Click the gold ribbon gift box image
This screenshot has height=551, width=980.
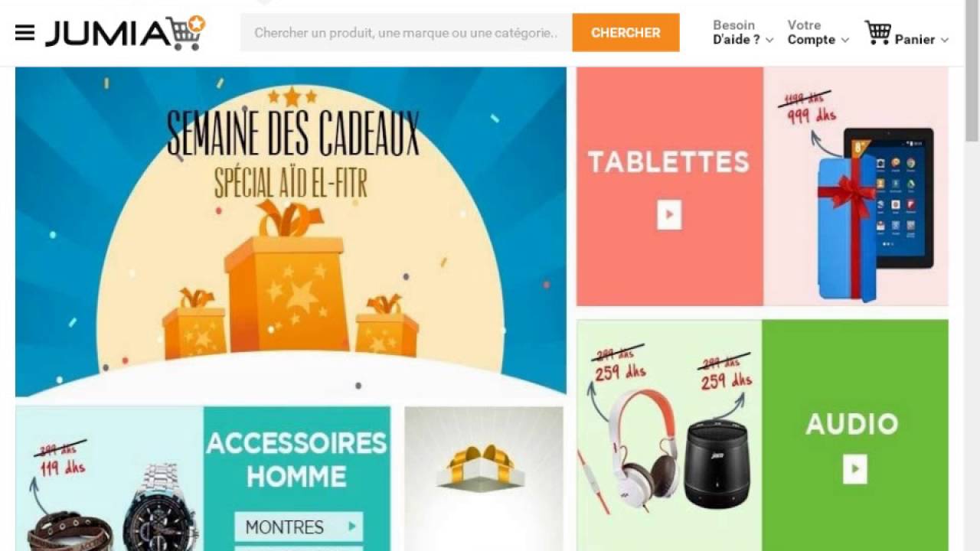tap(481, 468)
